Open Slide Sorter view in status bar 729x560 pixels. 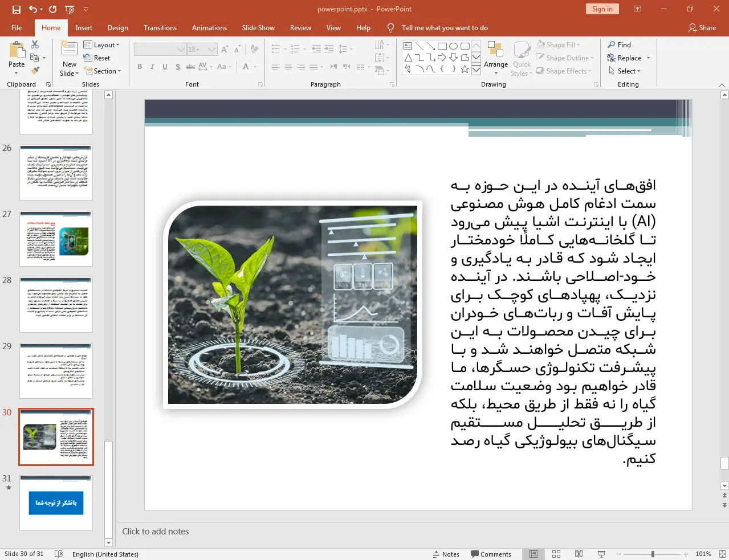click(556, 554)
